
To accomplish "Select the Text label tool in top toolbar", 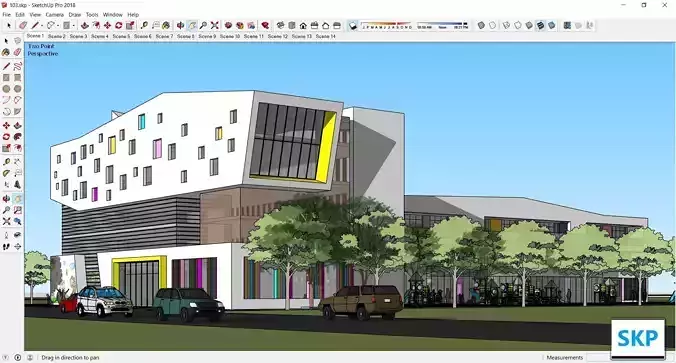I will [x=156, y=25].
